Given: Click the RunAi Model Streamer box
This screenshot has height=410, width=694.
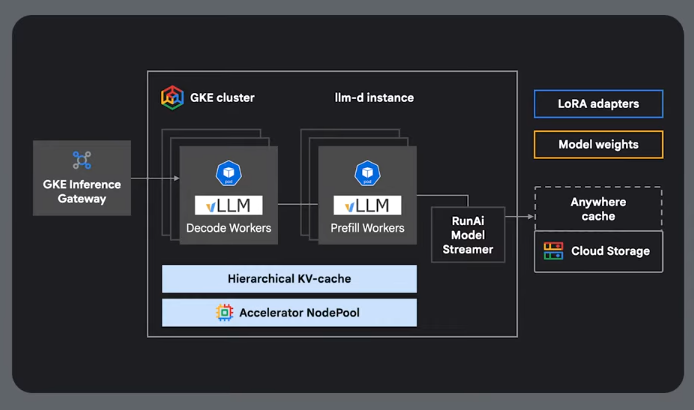Looking at the screenshot, I should [468, 234].
